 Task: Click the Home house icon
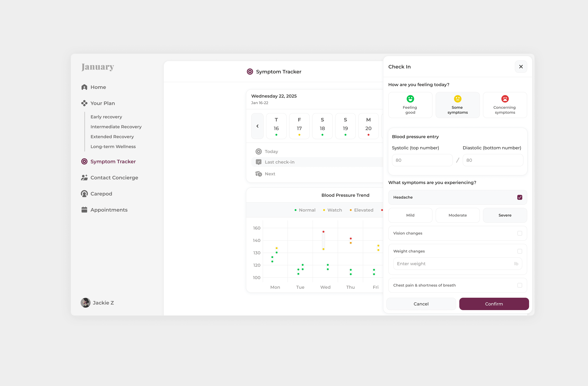click(x=84, y=87)
